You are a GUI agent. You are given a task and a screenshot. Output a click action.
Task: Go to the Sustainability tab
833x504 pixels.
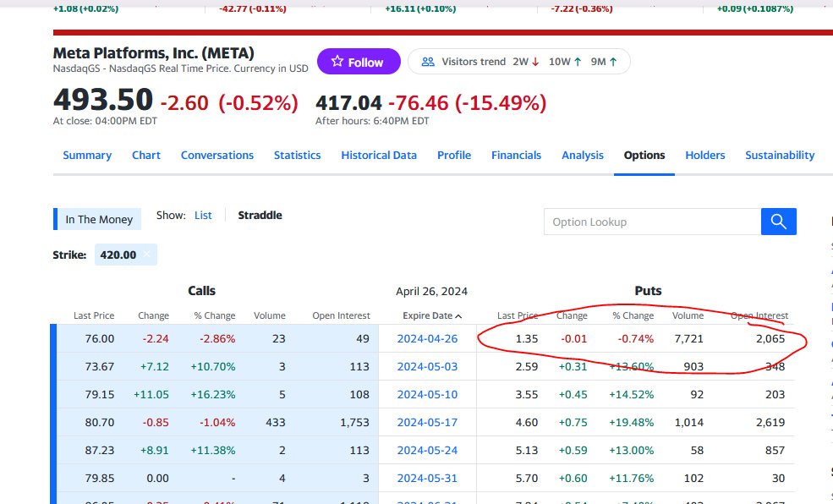tap(780, 155)
